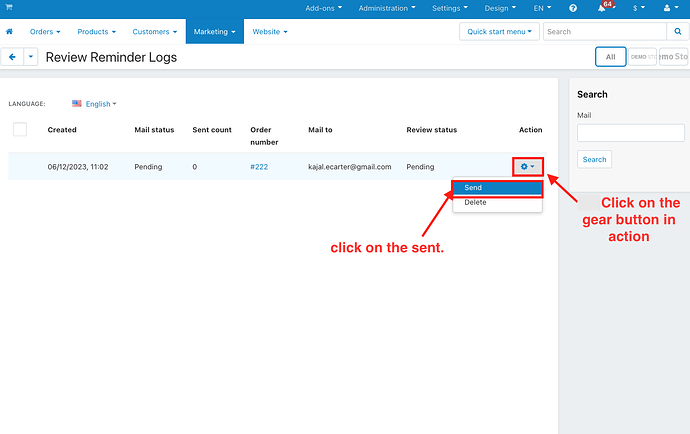Select Send from the action menu
Image resolution: width=690 pixels, height=434 pixels.
(496, 188)
